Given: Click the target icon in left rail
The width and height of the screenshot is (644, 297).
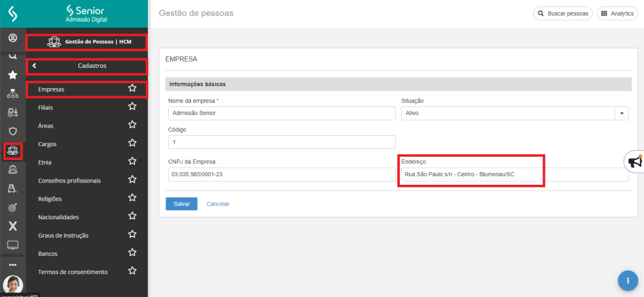Looking at the screenshot, I should coord(13,207).
